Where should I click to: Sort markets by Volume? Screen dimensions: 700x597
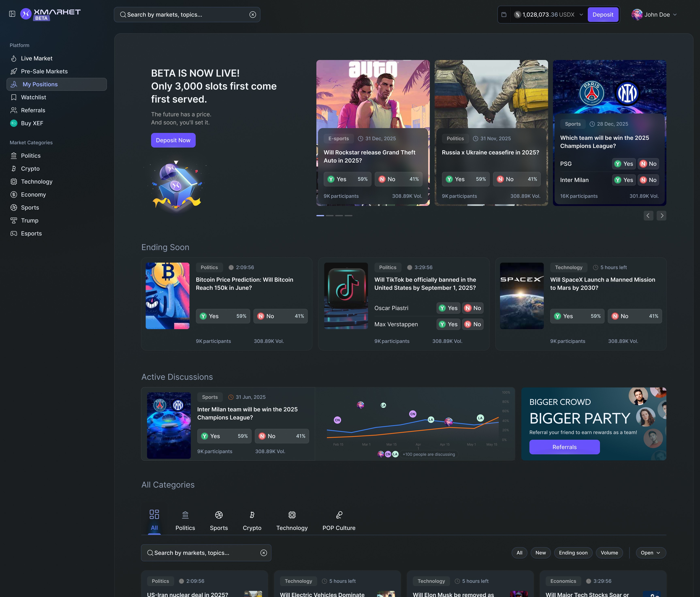click(x=609, y=553)
